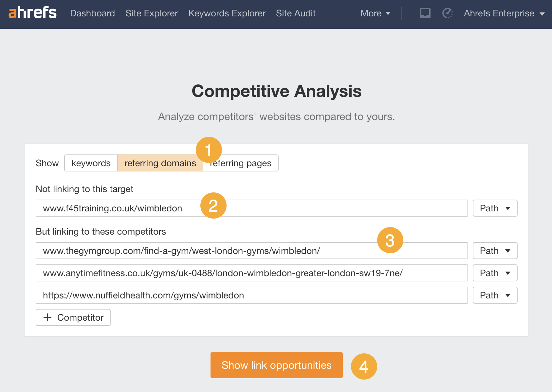
Task: Open Site Explorer from the navbar
Action: point(152,13)
